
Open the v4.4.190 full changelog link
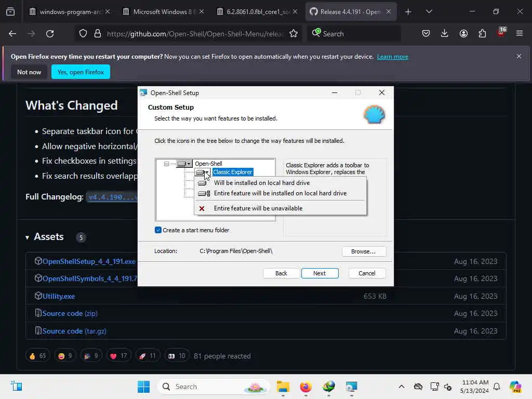point(113,197)
